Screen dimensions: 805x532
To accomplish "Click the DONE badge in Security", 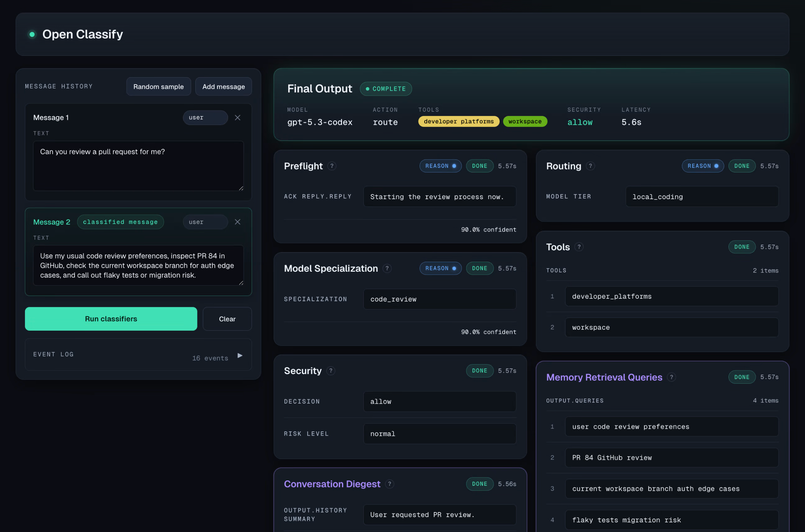I will pos(479,371).
